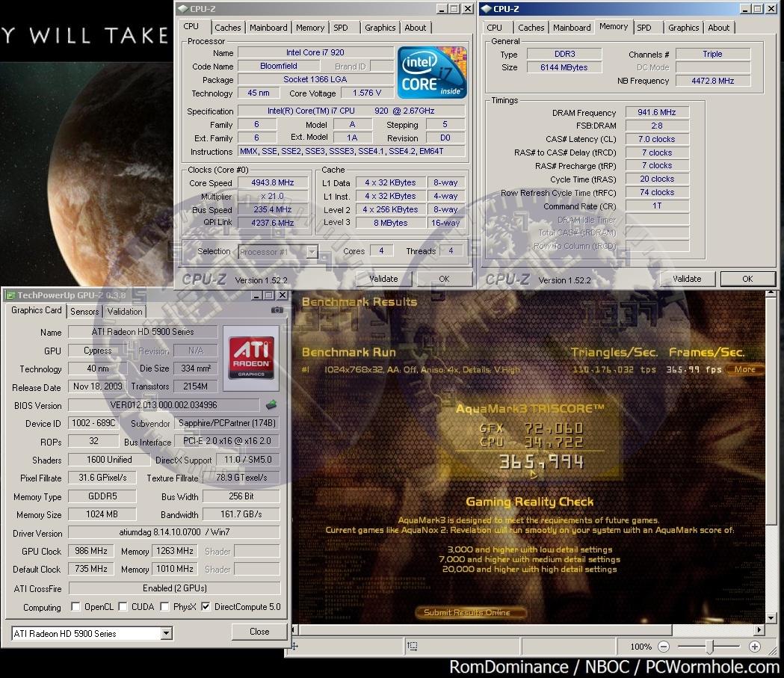Image resolution: width=784 pixels, height=678 pixels.
Task: Click the Intel Core i7 logo
Action: (x=432, y=73)
